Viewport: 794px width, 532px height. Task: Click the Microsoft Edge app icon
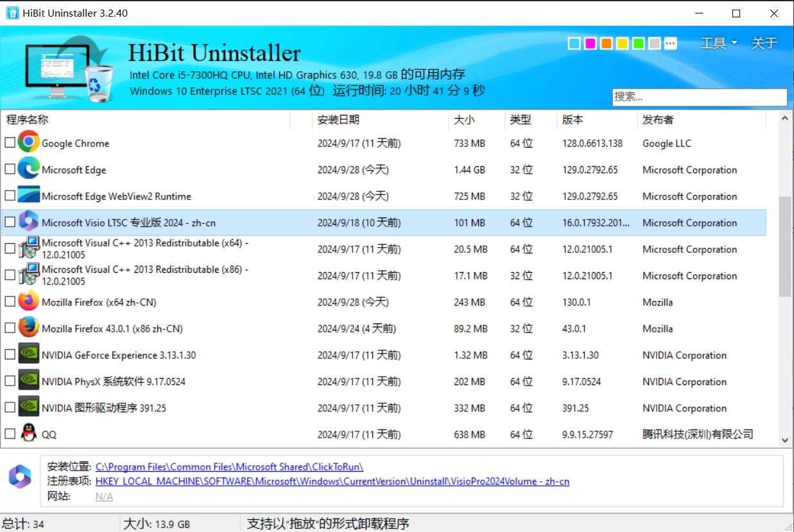[x=29, y=169]
